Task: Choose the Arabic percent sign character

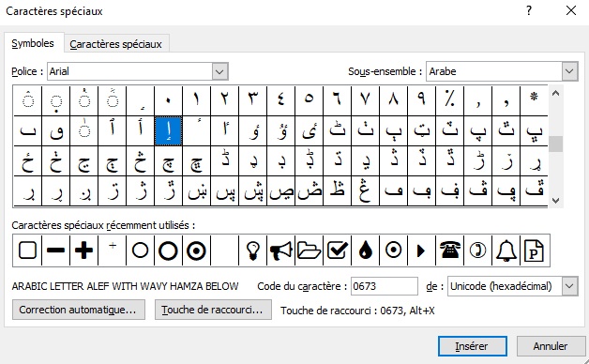Action: tap(449, 100)
